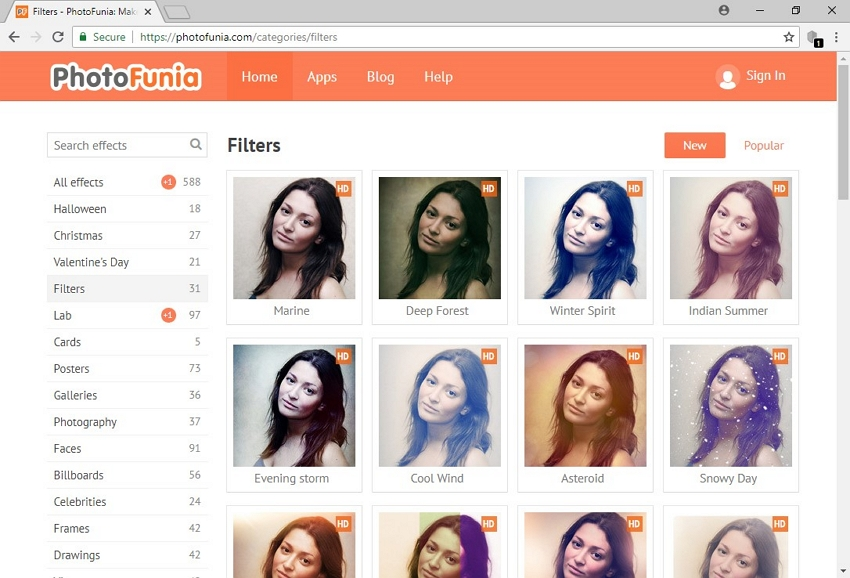The width and height of the screenshot is (850, 578).
Task: Open the Snowy Day filter thumbnail
Action: point(729,405)
